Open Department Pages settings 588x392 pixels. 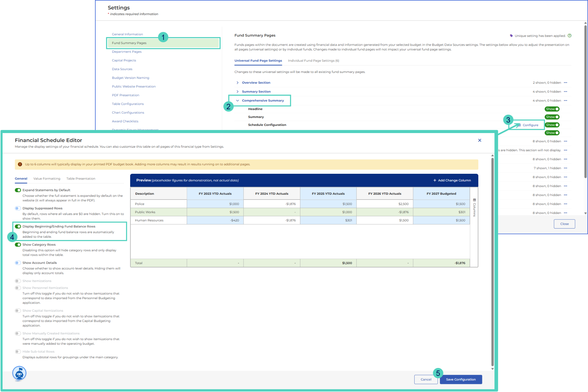click(x=127, y=52)
